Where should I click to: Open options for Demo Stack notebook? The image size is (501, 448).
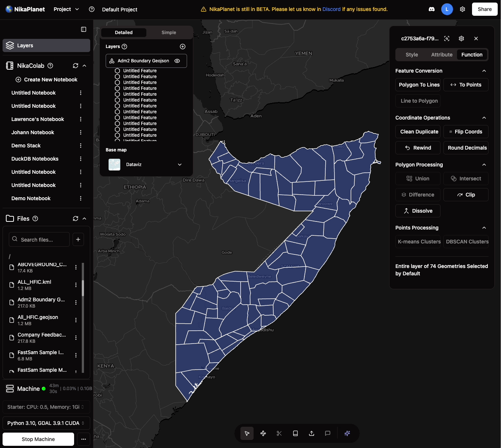click(x=81, y=146)
